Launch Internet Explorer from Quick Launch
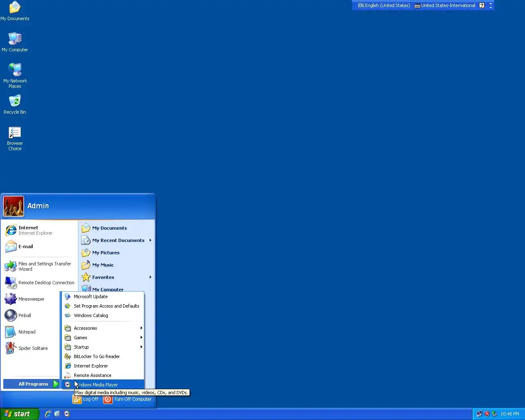Image resolution: width=525 pixels, height=420 pixels. [48, 414]
